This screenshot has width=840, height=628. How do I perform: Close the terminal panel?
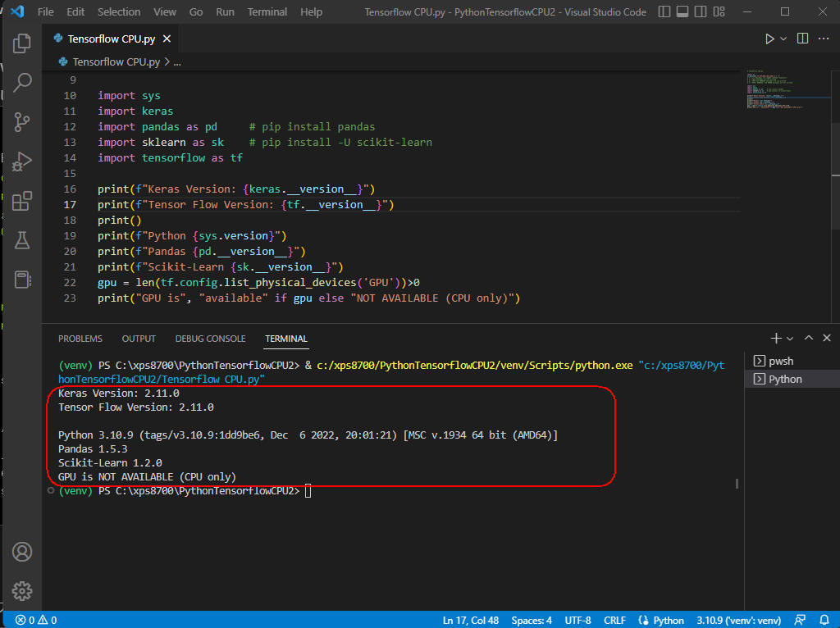tap(827, 338)
